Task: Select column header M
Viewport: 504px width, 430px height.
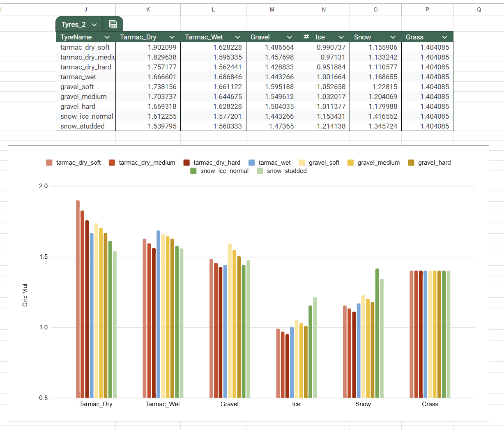Action: [x=272, y=9]
